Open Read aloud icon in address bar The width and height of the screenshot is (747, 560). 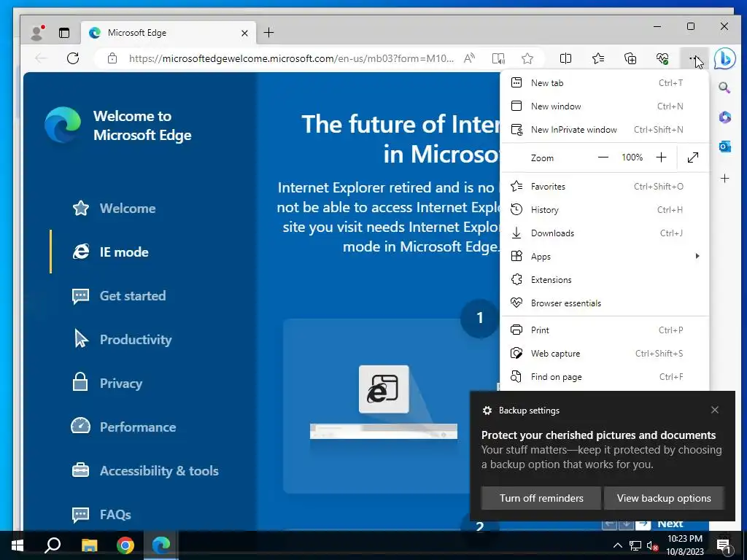(x=469, y=58)
